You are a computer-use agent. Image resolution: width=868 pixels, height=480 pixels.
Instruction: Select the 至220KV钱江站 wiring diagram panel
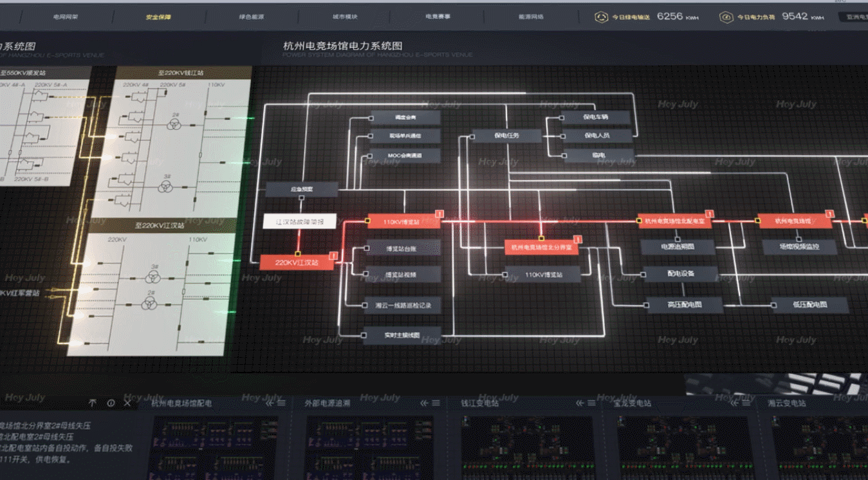[x=172, y=142]
